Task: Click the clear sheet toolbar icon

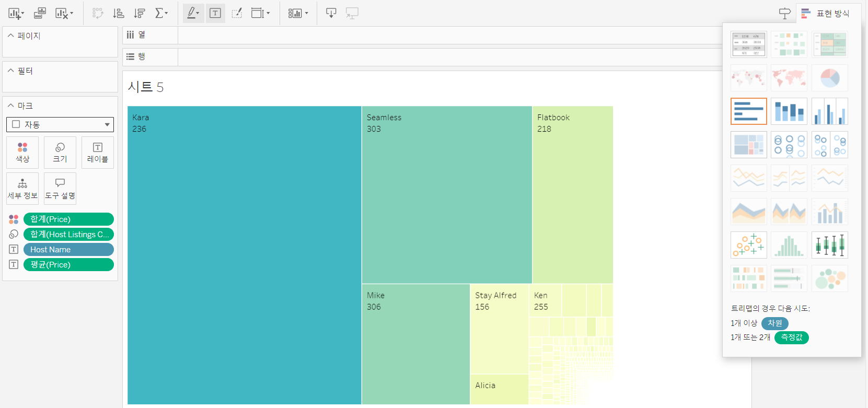Action: click(x=62, y=13)
